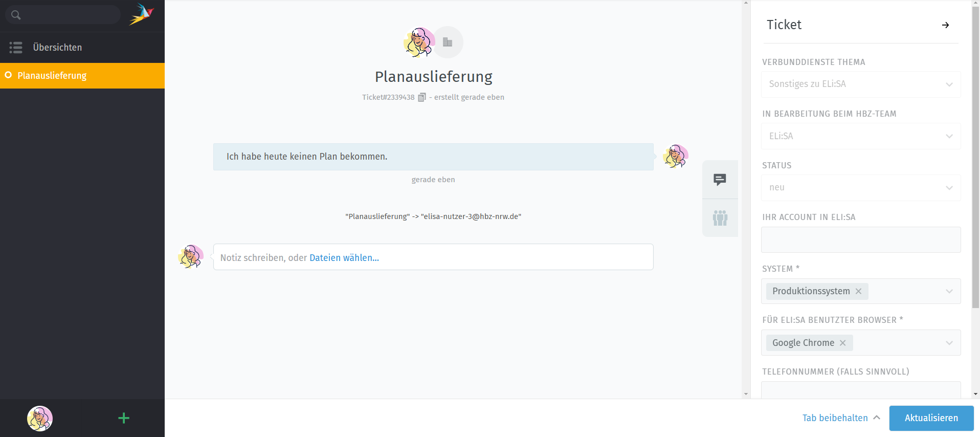Screen dimensions: 980x437
Task: Open the Status dropdown showing neu
Action: coord(860,188)
